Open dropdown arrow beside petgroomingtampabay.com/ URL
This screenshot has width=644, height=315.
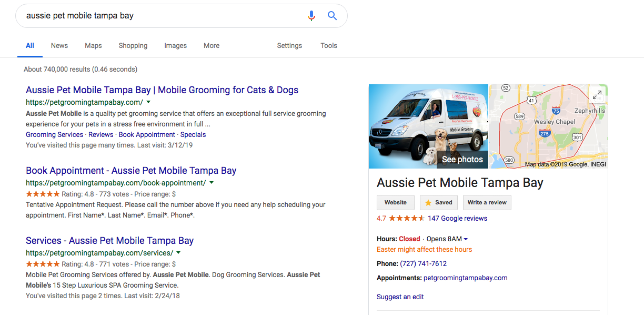pyautogui.click(x=148, y=102)
